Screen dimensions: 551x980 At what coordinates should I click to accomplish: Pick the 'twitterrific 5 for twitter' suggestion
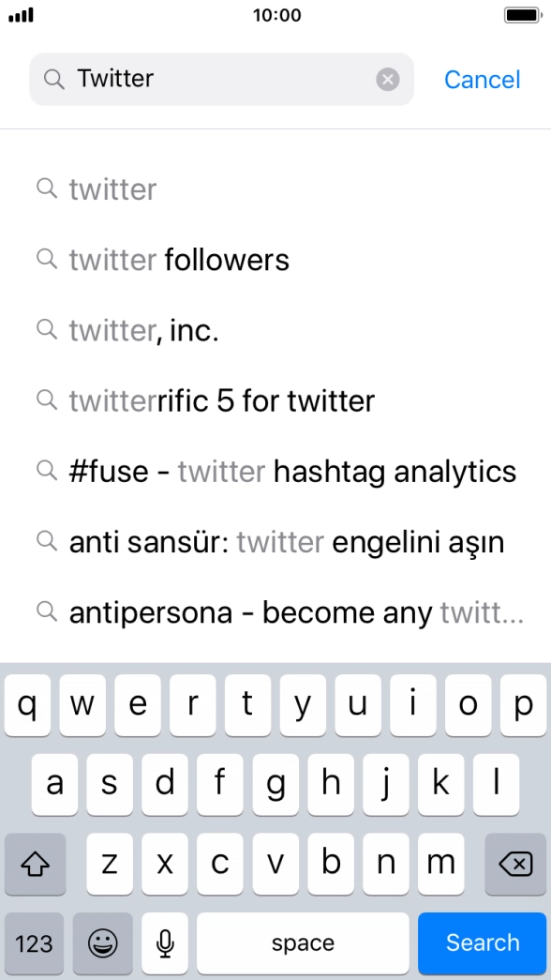pos(221,400)
